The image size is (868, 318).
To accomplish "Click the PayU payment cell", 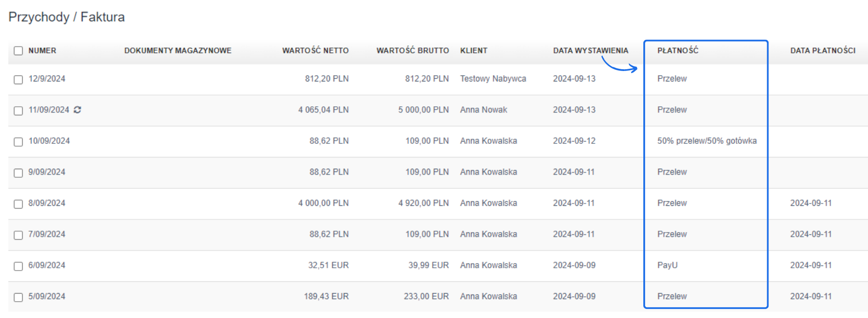I will (x=667, y=266).
